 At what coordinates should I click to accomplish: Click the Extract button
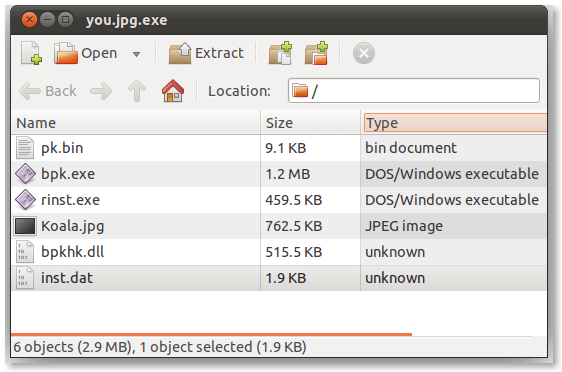tap(206, 53)
